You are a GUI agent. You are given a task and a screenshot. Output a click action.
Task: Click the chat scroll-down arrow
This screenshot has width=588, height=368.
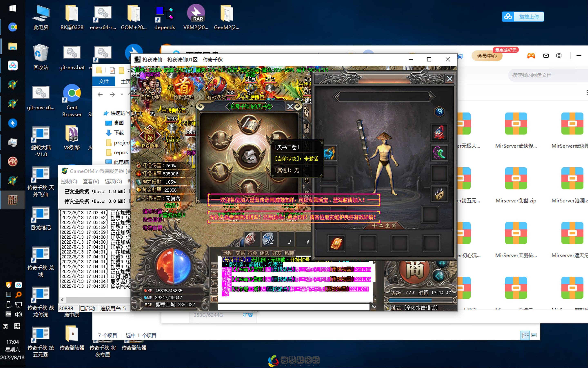[373, 307]
